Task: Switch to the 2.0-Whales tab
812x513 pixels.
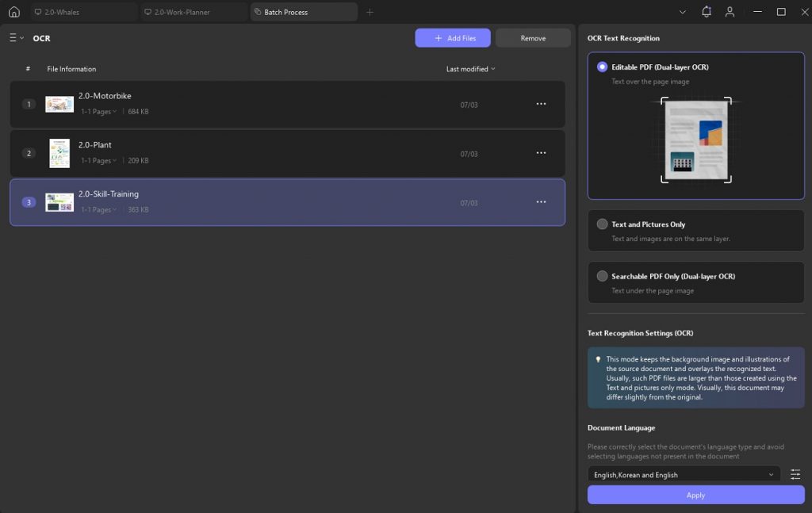Action: point(83,12)
